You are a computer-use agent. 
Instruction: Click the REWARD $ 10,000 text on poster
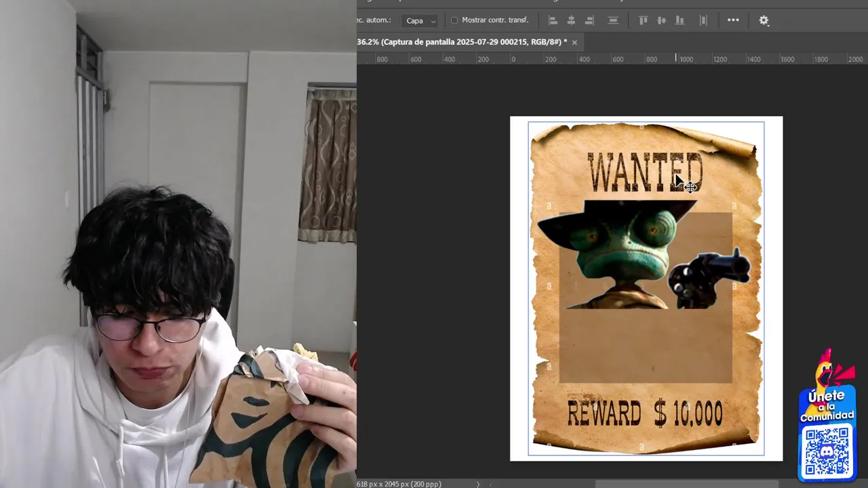click(x=645, y=413)
